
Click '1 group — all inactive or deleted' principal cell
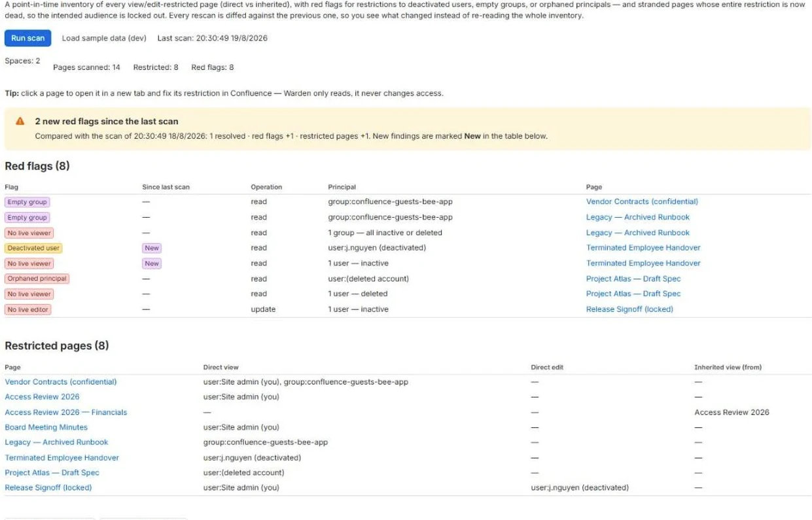[x=385, y=233]
